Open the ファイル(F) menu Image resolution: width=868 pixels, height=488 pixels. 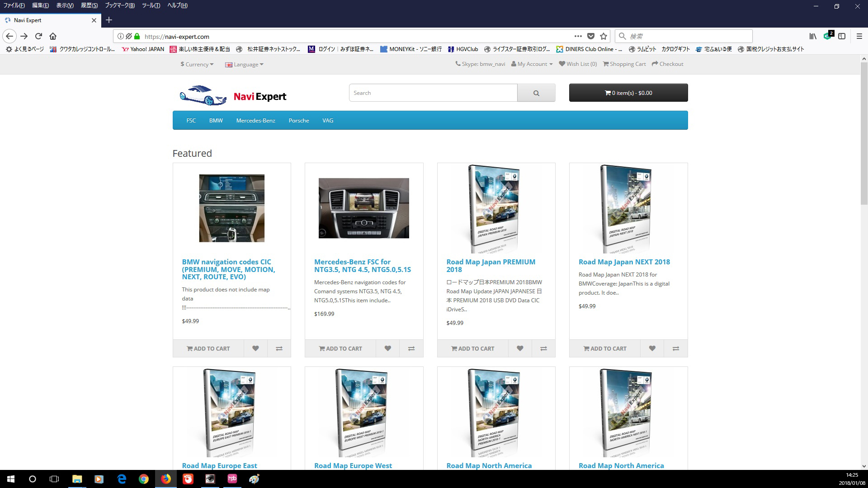tap(14, 5)
